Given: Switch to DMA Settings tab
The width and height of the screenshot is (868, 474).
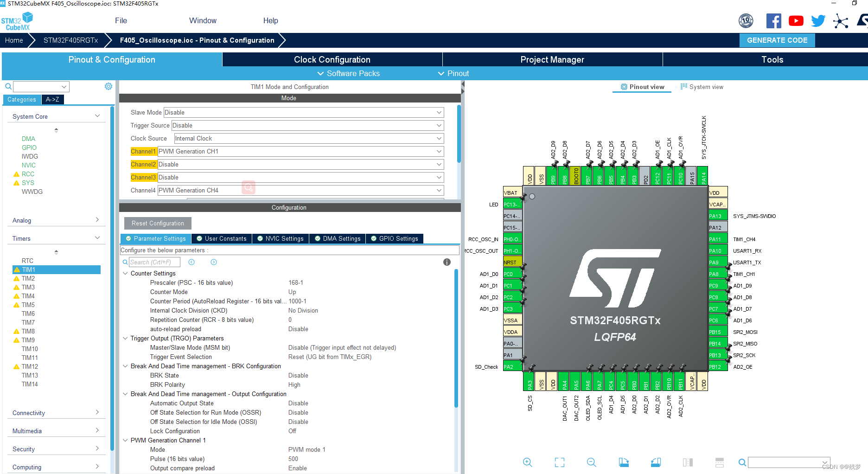Looking at the screenshot, I should click(x=338, y=238).
